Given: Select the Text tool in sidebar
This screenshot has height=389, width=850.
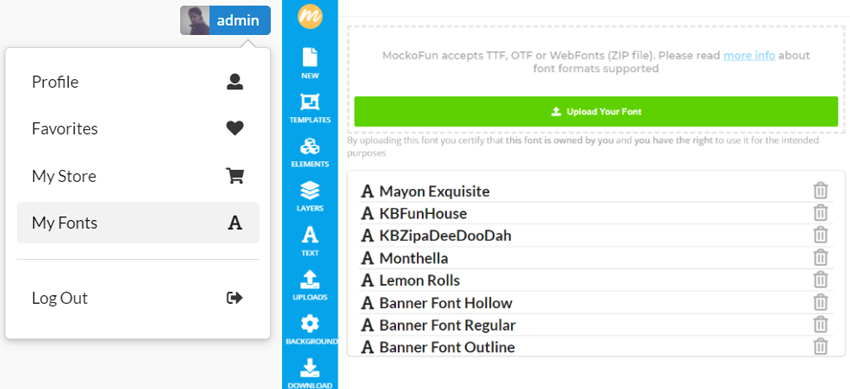Looking at the screenshot, I should [x=310, y=241].
